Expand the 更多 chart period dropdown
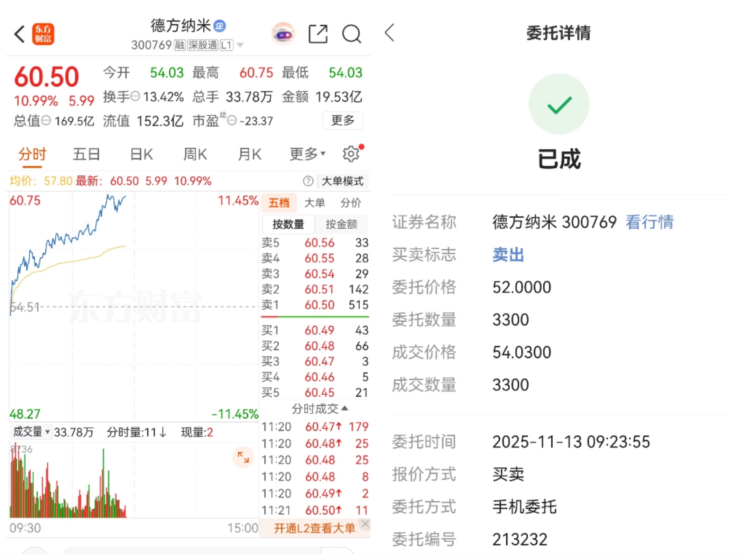 [x=307, y=154]
